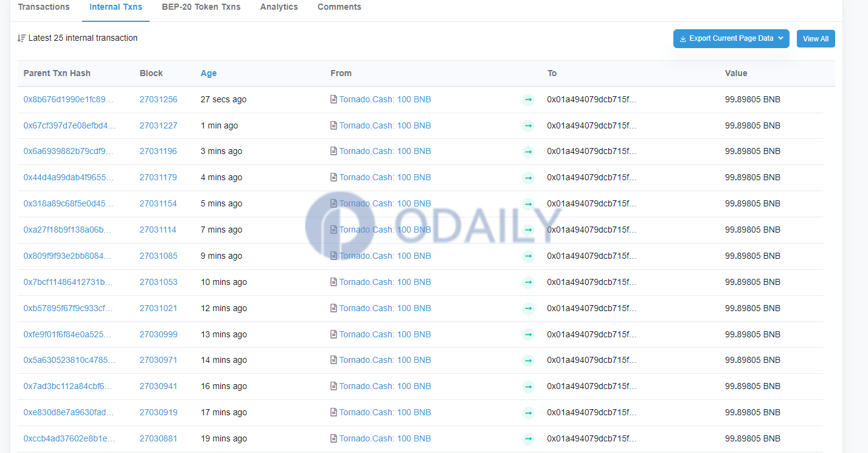Click contract file icon in block 27030971 row
The height and width of the screenshot is (453, 868).
click(334, 360)
